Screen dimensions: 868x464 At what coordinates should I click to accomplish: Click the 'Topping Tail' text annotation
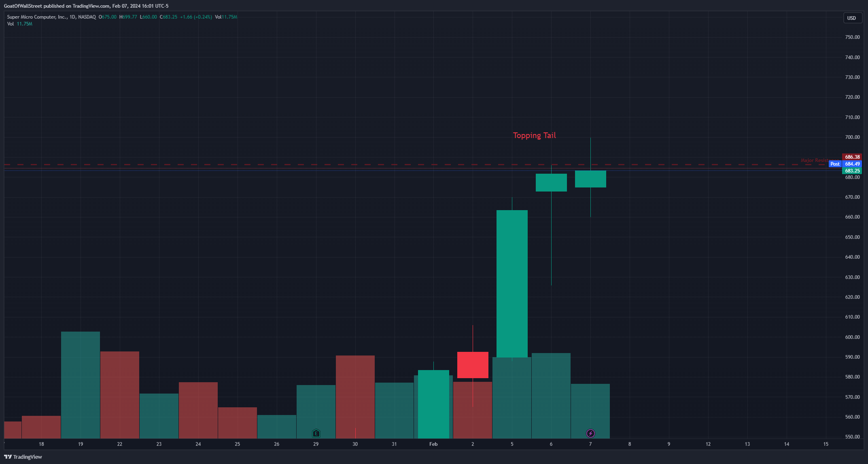(x=534, y=135)
